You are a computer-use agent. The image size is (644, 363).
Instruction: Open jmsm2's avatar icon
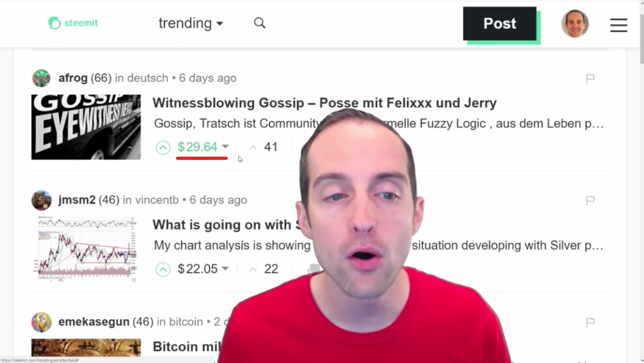41,201
